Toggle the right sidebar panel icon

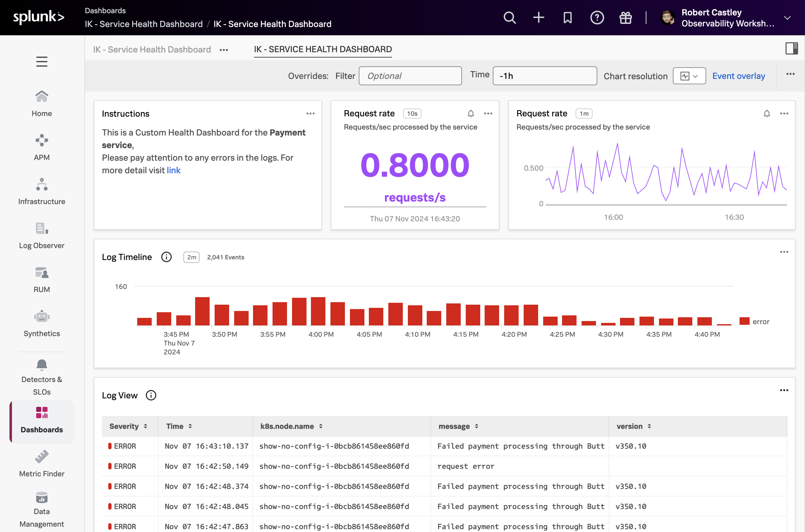click(x=791, y=48)
